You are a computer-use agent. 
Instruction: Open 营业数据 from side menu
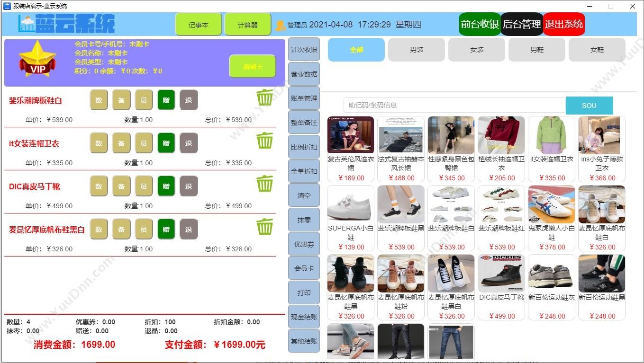click(x=304, y=74)
